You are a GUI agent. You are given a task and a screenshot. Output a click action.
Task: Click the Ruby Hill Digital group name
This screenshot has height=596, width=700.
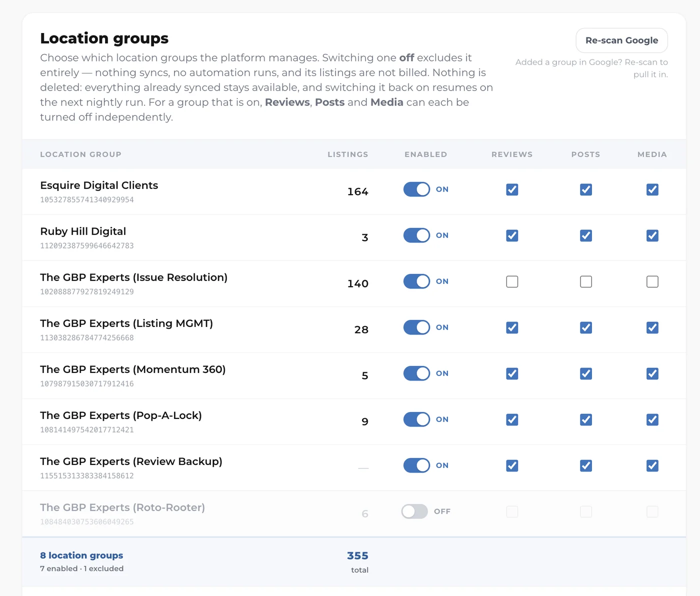coord(83,231)
